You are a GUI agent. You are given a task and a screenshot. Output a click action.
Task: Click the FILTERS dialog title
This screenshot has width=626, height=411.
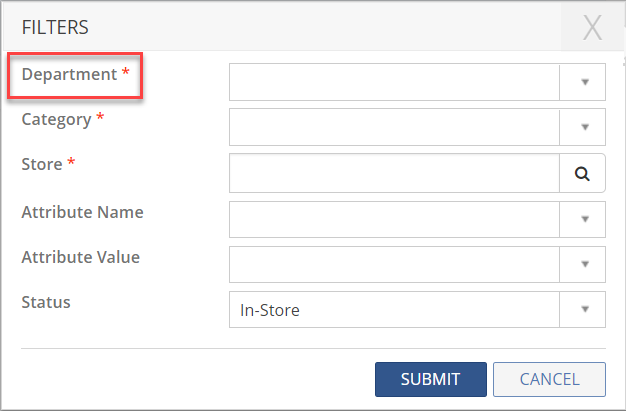coord(55,27)
